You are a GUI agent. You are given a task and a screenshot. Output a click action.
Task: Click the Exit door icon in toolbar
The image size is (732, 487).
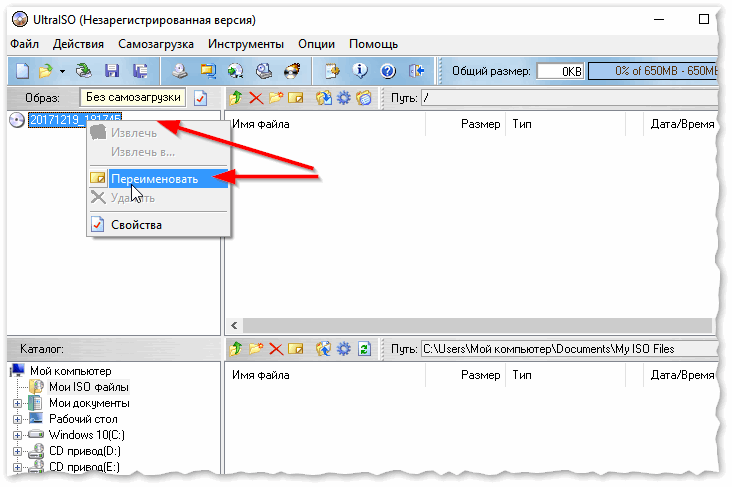[x=416, y=71]
